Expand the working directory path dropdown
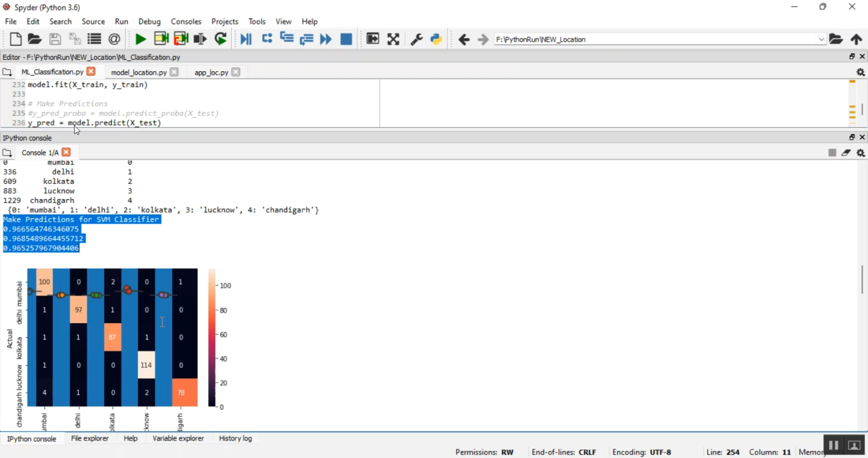Image resolution: width=868 pixels, height=458 pixels. (821, 39)
